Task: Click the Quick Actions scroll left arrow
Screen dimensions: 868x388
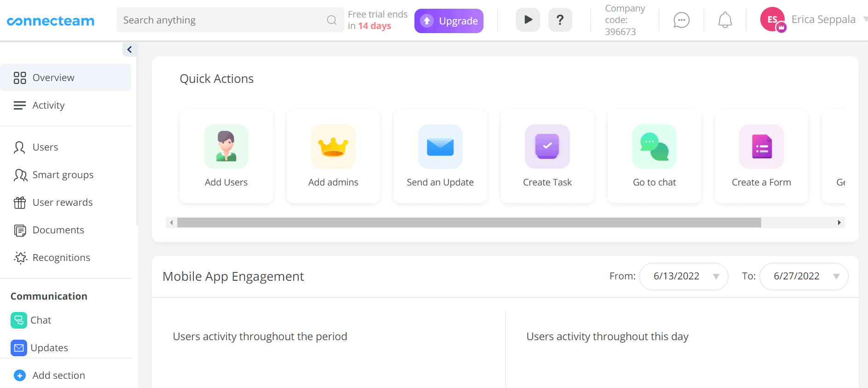Action: click(171, 223)
